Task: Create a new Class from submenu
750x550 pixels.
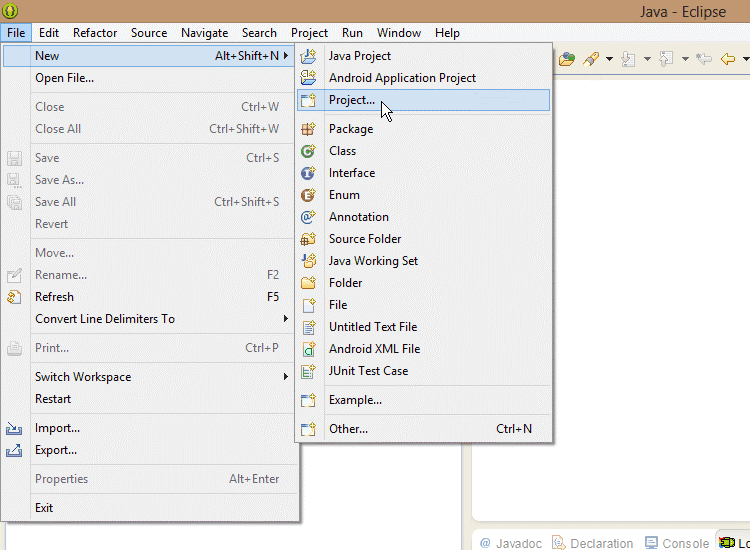Action: point(342,151)
